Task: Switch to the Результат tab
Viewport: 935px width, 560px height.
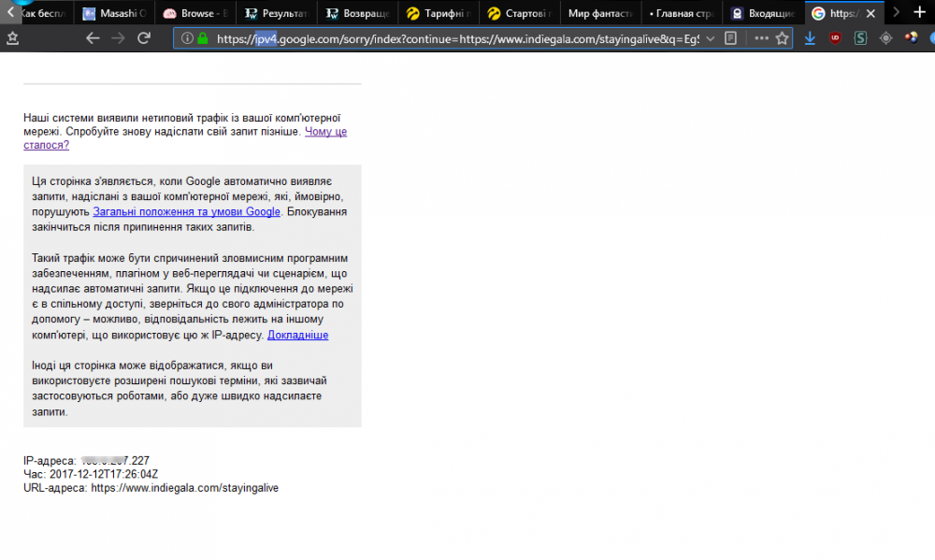Action: tap(277, 13)
